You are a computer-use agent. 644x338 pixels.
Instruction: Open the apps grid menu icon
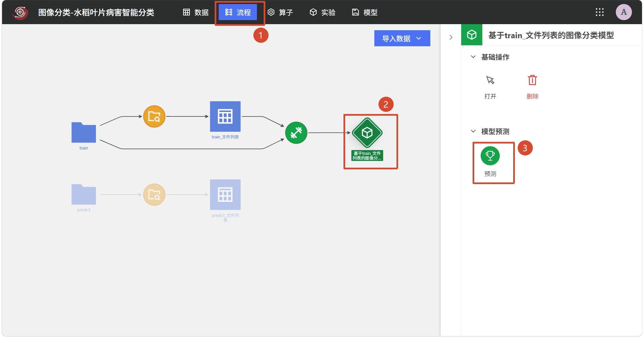(x=600, y=12)
